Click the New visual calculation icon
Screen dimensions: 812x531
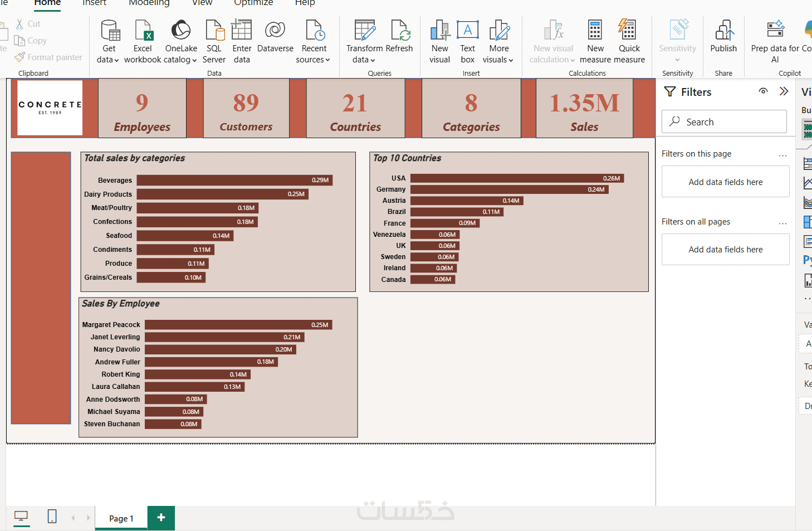[554, 30]
